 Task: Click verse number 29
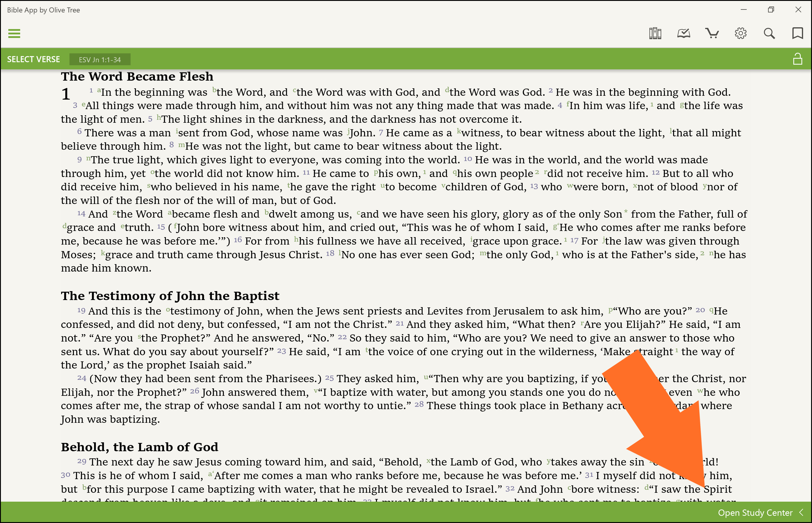[82, 462]
